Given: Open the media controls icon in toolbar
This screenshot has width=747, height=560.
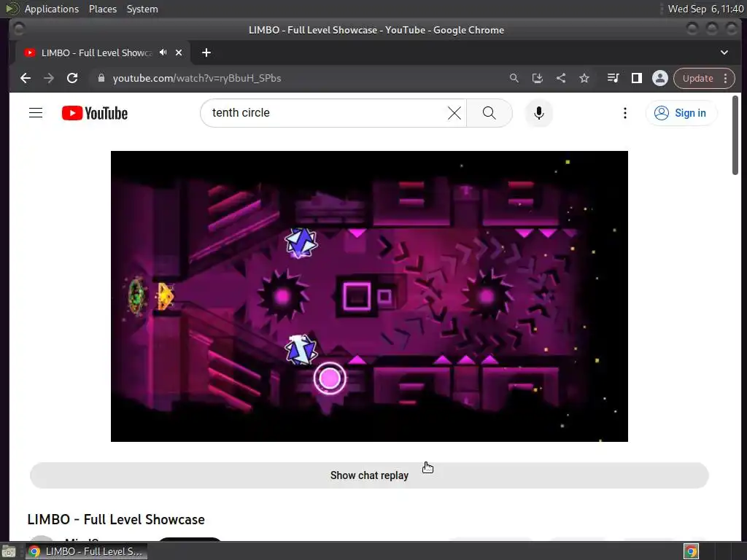Looking at the screenshot, I should (x=613, y=78).
